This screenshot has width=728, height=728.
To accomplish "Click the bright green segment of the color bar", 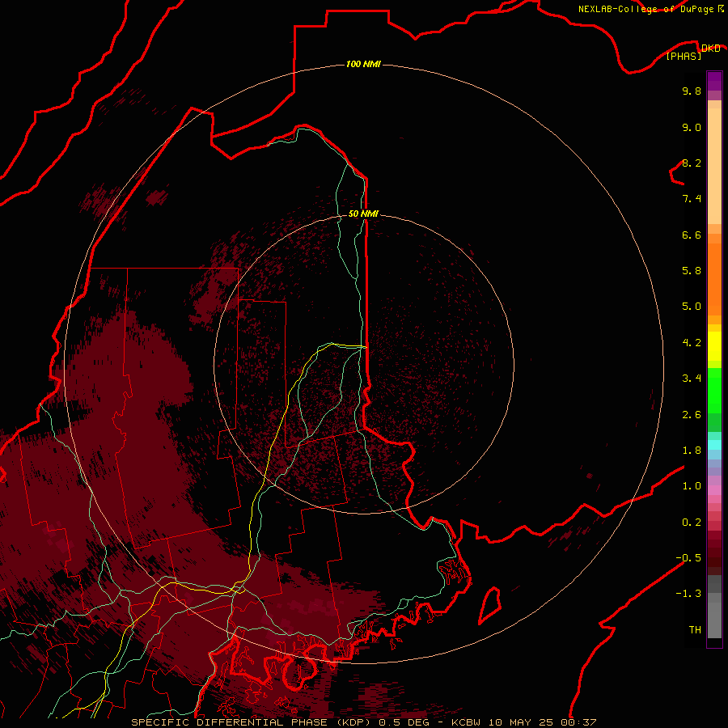I will coord(714,390).
